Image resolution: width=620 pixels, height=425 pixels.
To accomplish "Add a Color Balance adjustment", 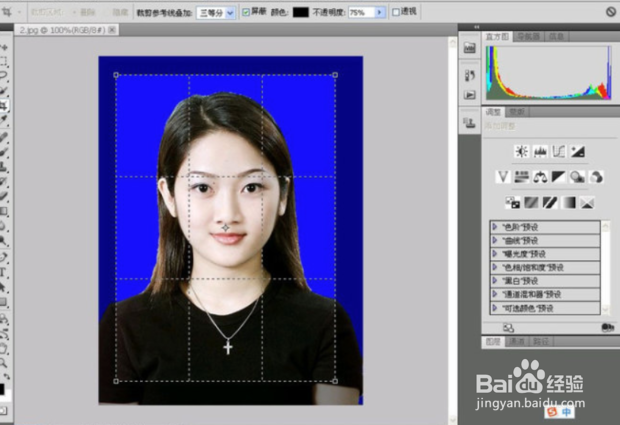I will (540, 177).
